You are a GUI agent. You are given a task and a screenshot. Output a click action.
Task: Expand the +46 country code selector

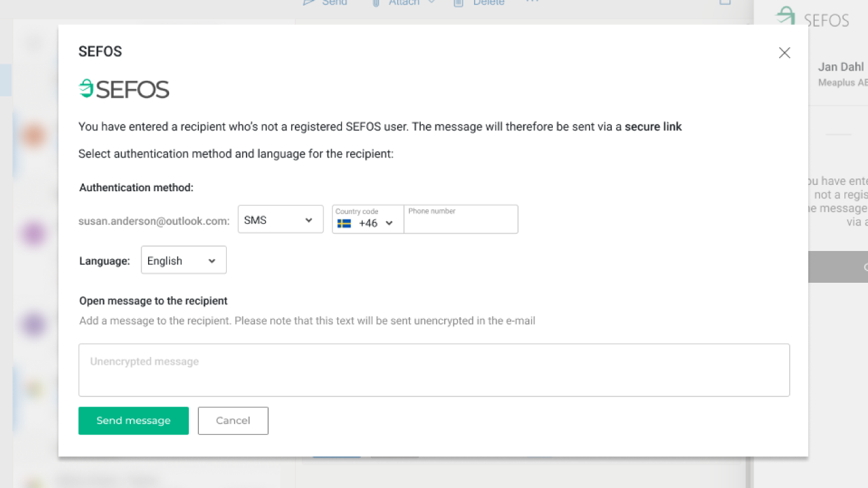point(367,223)
